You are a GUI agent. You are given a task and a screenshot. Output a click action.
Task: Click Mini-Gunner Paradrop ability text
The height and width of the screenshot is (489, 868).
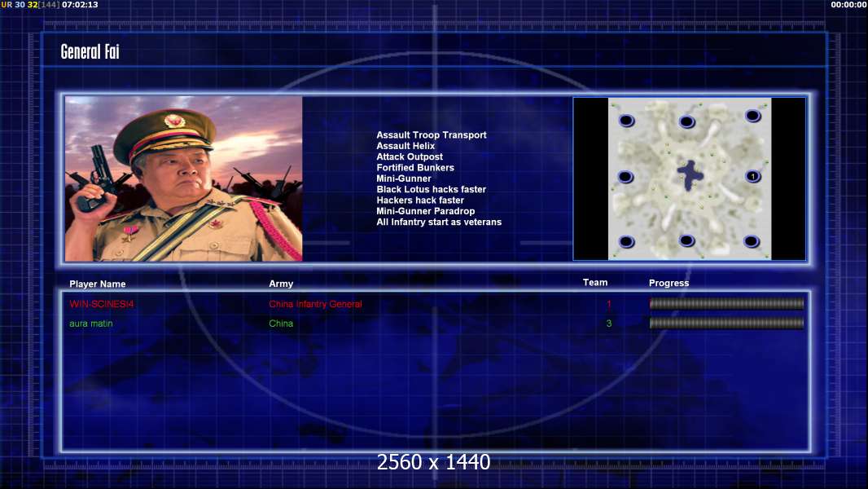tap(425, 211)
